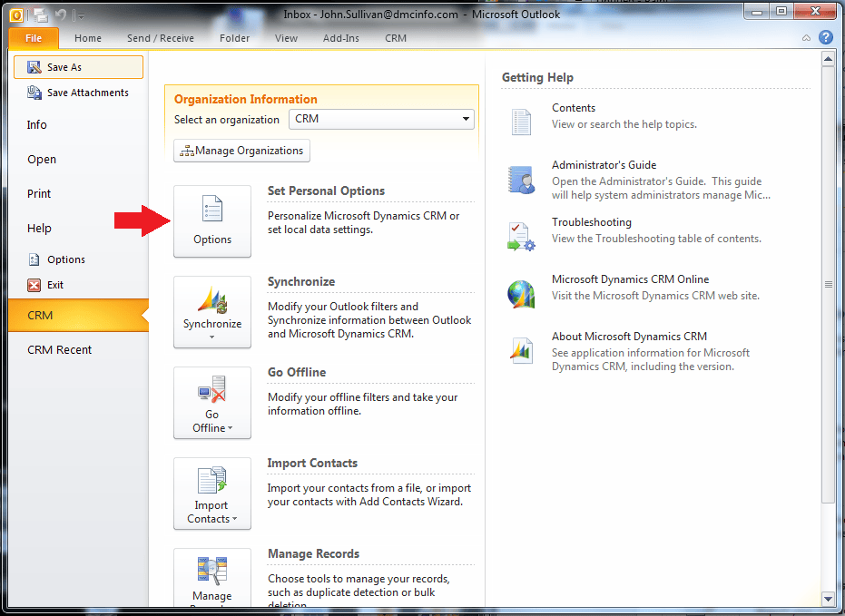Click the blue help question mark icon
Image resolution: width=845 pixels, height=616 pixels.
[826, 37]
